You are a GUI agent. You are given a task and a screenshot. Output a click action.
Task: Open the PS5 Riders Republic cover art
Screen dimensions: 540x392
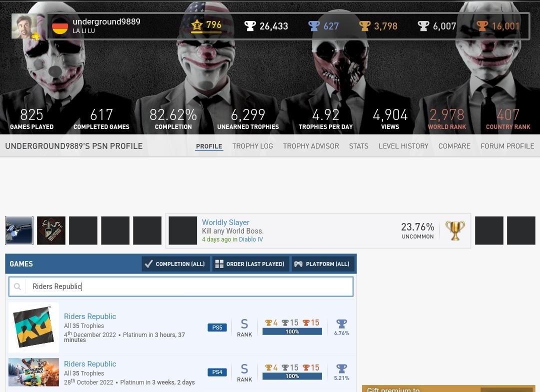click(34, 327)
